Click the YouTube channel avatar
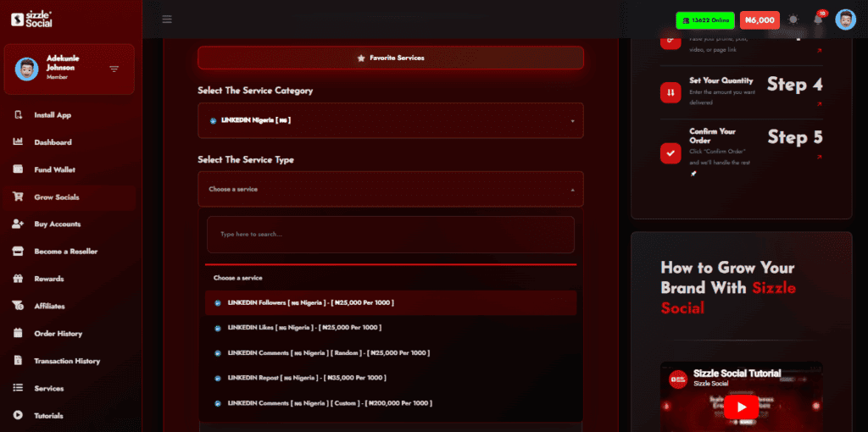Image resolution: width=868 pixels, height=432 pixels. 678,379
